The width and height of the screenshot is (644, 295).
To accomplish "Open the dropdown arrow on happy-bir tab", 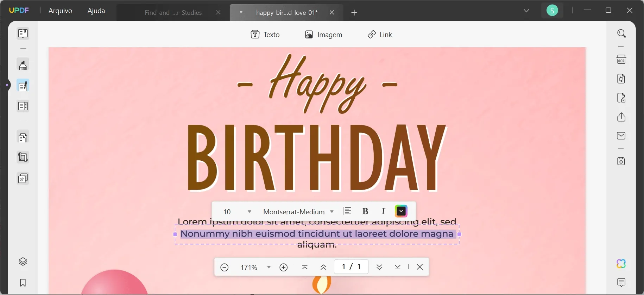I will click(241, 12).
